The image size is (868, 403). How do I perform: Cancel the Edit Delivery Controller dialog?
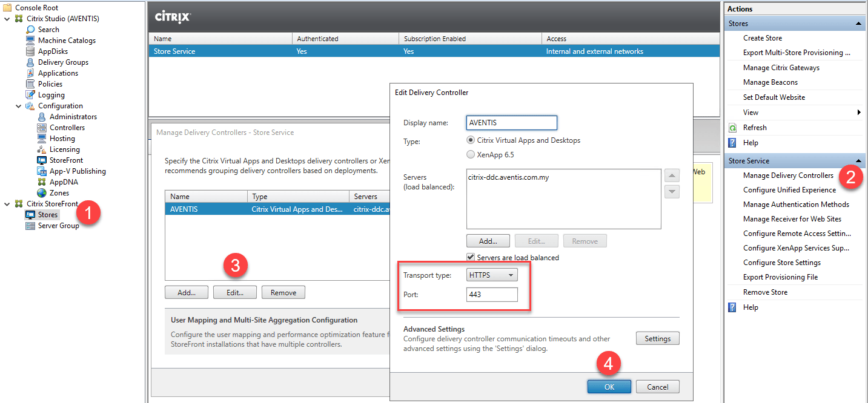[x=658, y=387]
